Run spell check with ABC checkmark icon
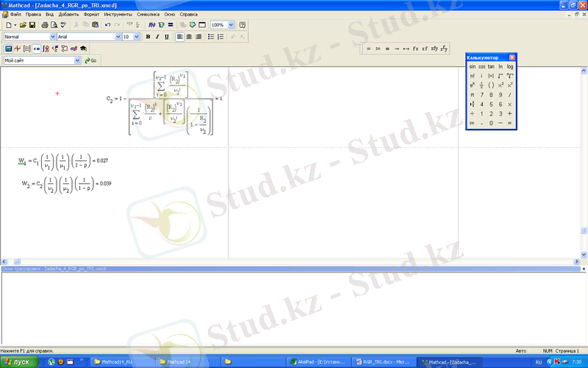588x368 pixels. [x=63, y=25]
